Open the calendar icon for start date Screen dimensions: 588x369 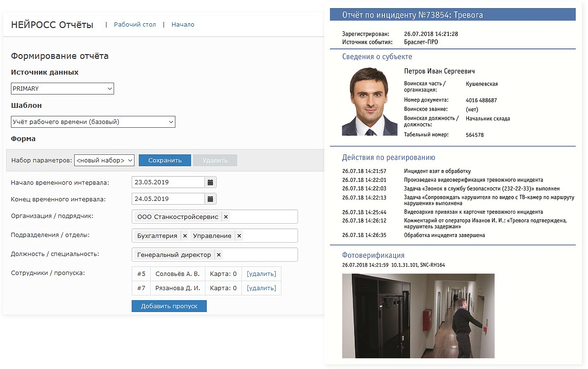[210, 182]
